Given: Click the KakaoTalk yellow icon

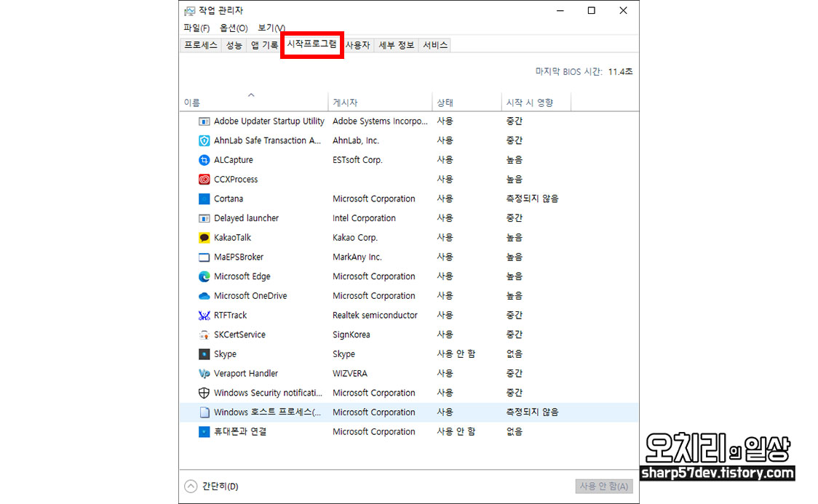Looking at the screenshot, I should point(204,238).
